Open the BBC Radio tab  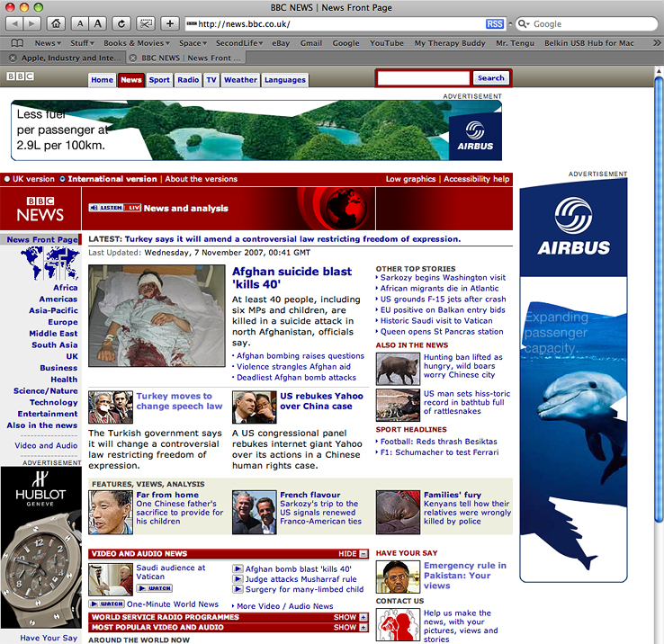pyautogui.click(x=188, y=79)
